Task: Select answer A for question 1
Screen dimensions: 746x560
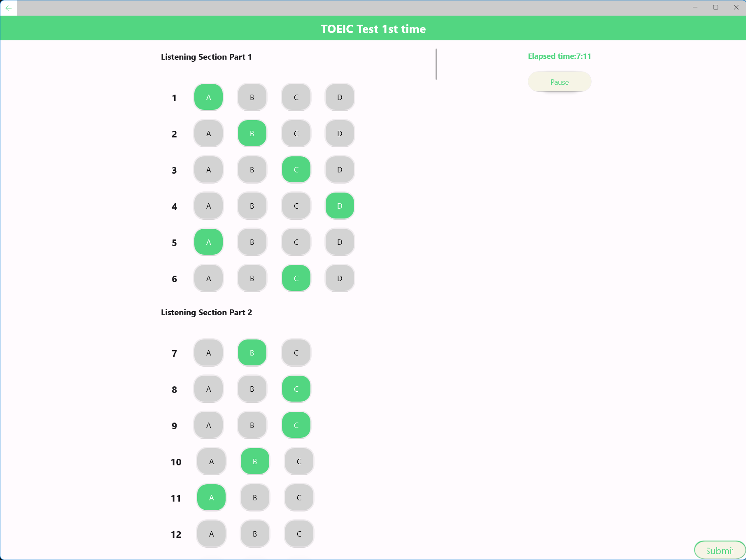Action: click(209, 98)
